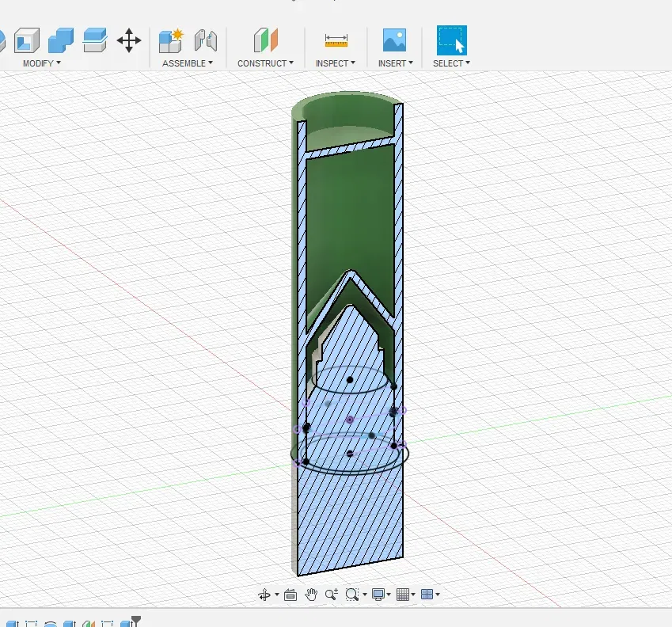Click the Look At tool in navigation bar

click(x=290, y=595)
